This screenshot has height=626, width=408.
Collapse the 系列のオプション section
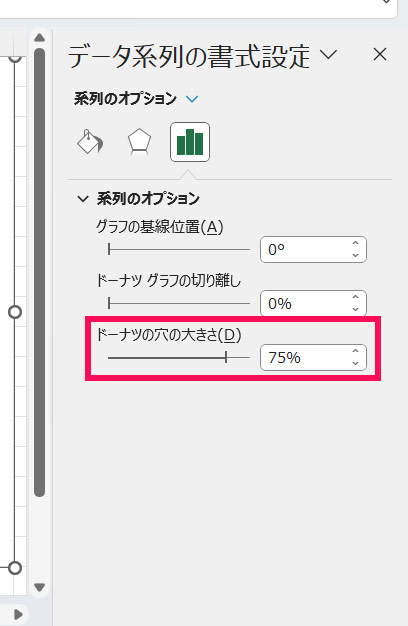pyautogui.click(x=83, y=198)
